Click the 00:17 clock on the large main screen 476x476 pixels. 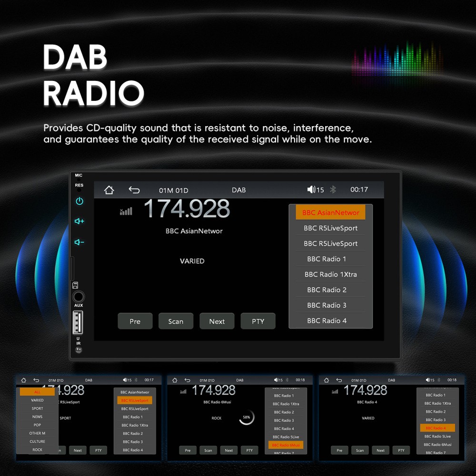coord(359,189)
